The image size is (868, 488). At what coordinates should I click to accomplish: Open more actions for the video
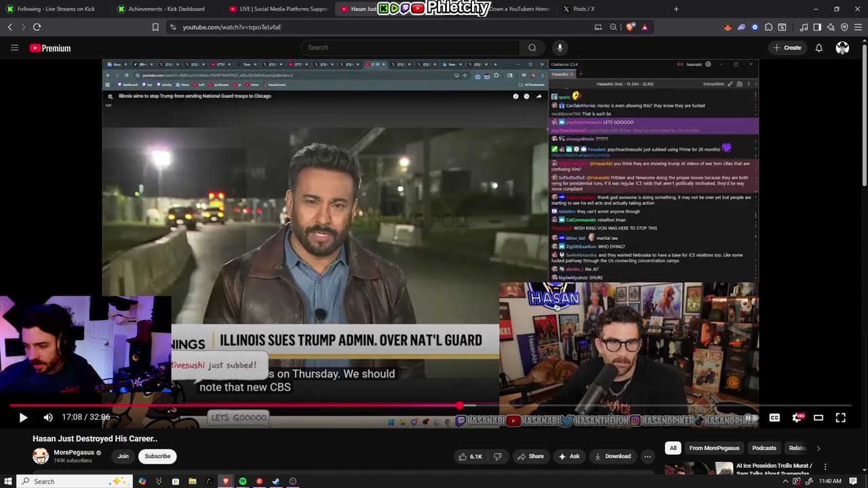pyautogui.click(x=648, y=456)
